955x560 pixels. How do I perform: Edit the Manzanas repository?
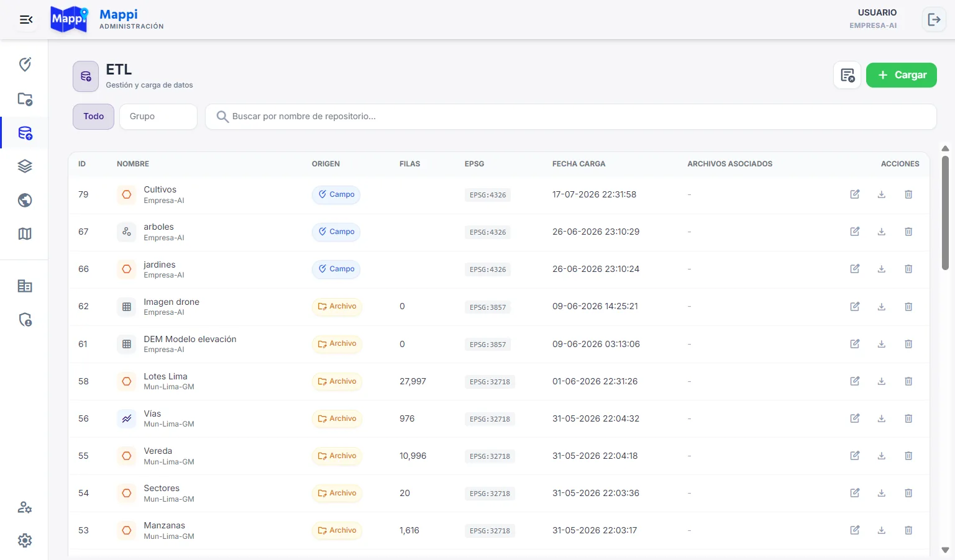pos(855,530)
